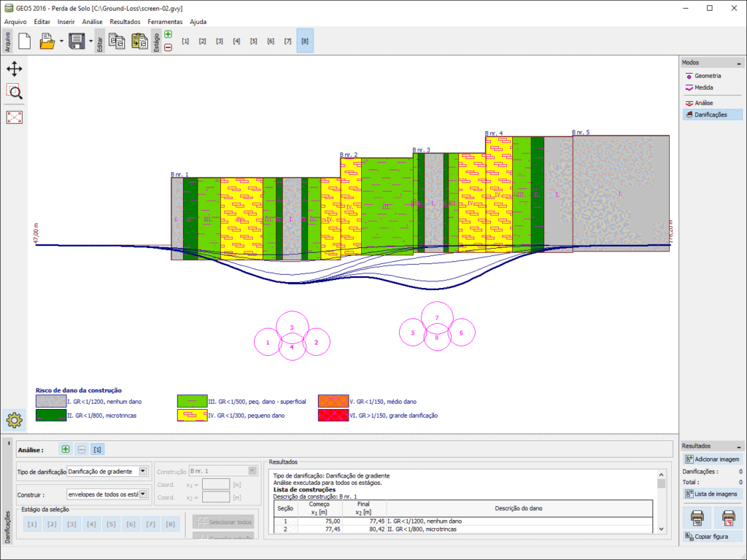Open the Ferramentas menu
Image resolution: width=747 pixels, height=560 pixels.
pos(165,21)
